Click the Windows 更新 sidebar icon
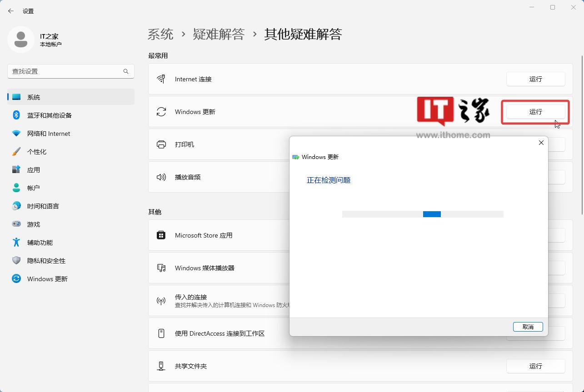 (x=16, y=279)
